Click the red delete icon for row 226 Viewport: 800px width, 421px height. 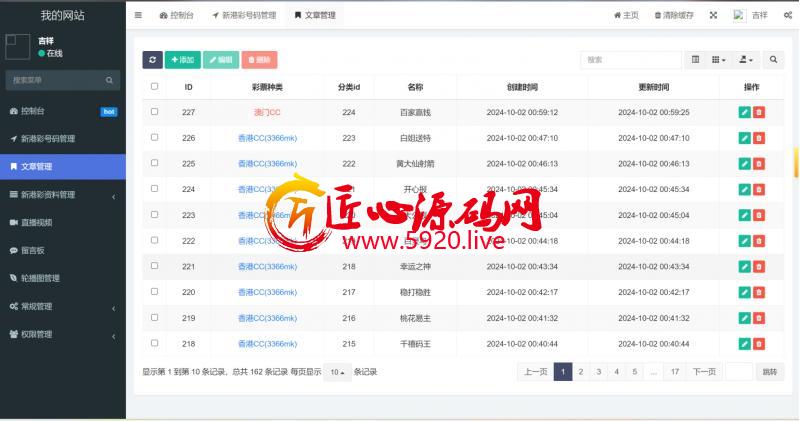(x=759, y=138)
